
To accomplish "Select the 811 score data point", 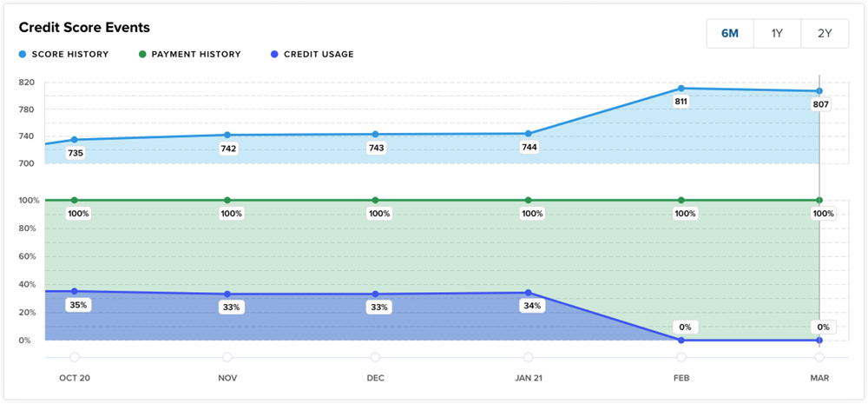I will [681, 88].
